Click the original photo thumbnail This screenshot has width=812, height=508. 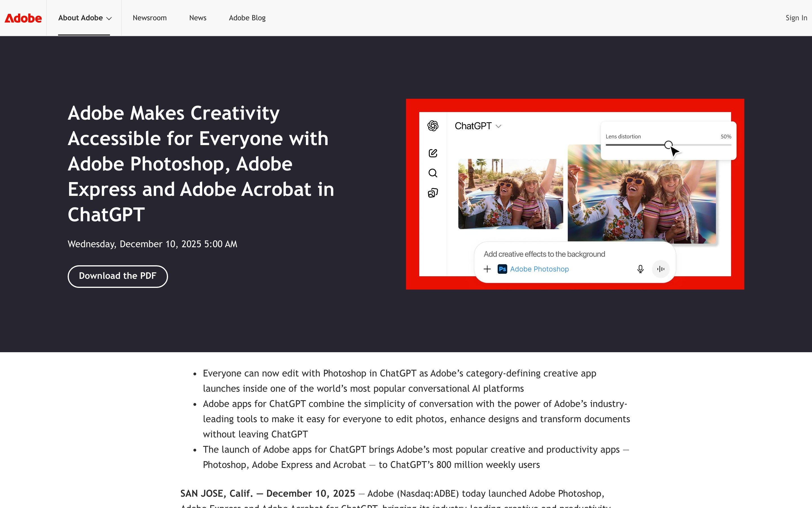511,194
